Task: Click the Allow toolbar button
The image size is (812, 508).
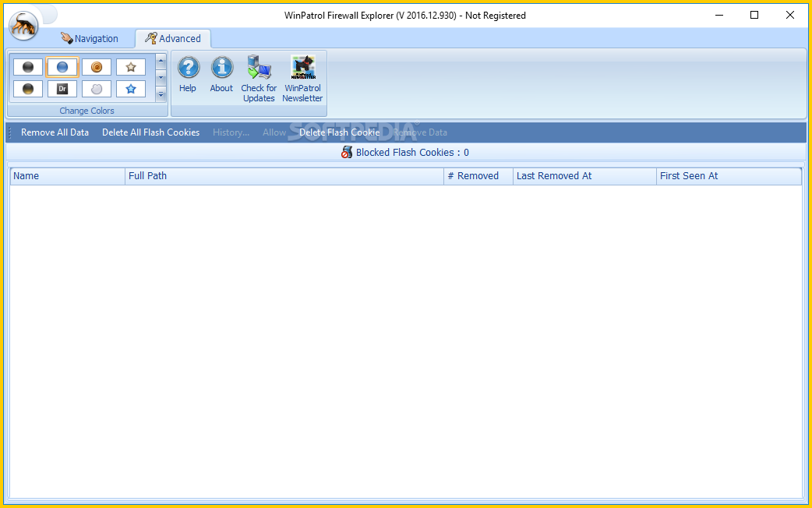Action: tap(274, 132)
